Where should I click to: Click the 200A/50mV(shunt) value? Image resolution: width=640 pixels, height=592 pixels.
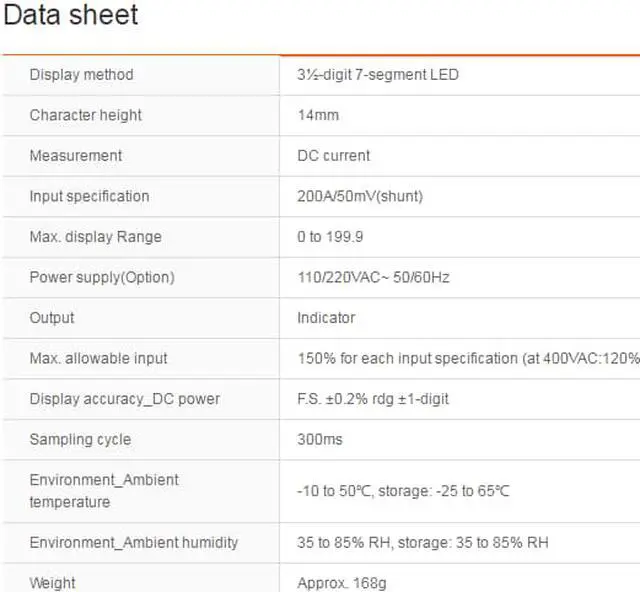click(x=360, y=196)
